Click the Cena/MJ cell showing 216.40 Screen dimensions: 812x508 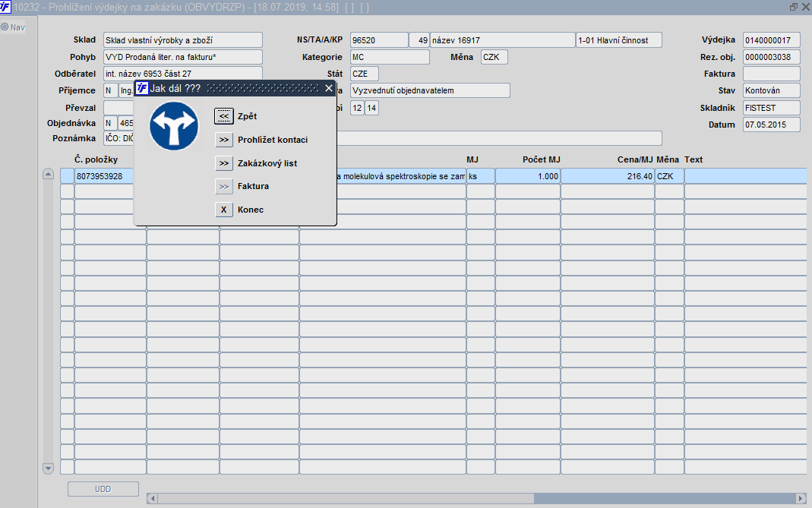[x=607, y=176]
